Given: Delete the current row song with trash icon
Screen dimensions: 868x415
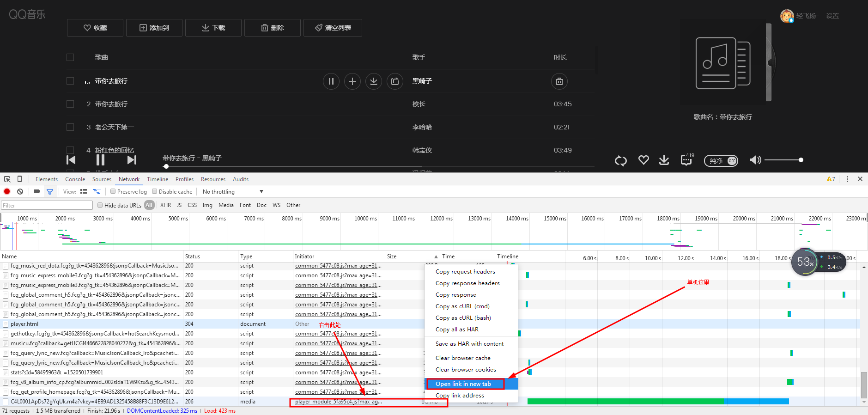Looking at the screenshot, I should [x=559, y=81].
